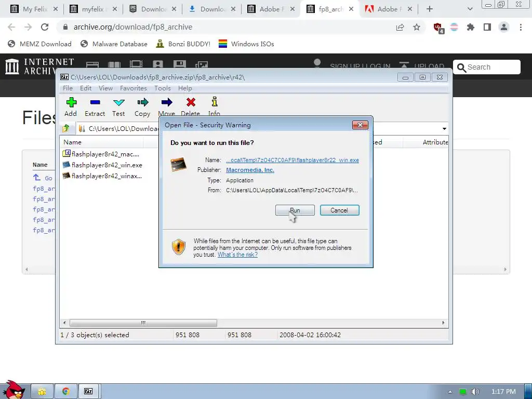
Task: Open the 7-Zip Favorites menu
Action: pos(134,88)
